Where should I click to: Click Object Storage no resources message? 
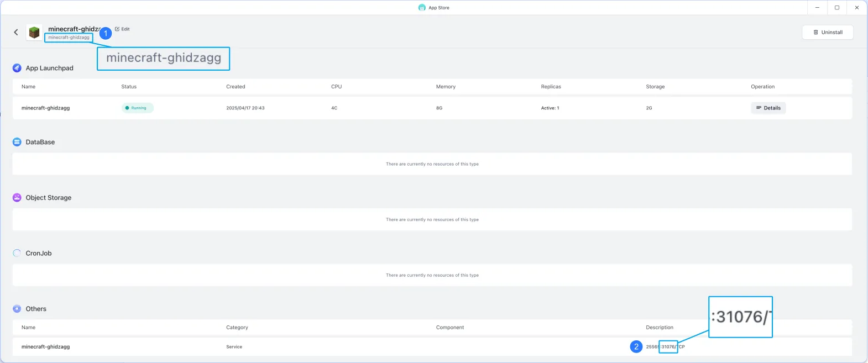coord(432,219)
